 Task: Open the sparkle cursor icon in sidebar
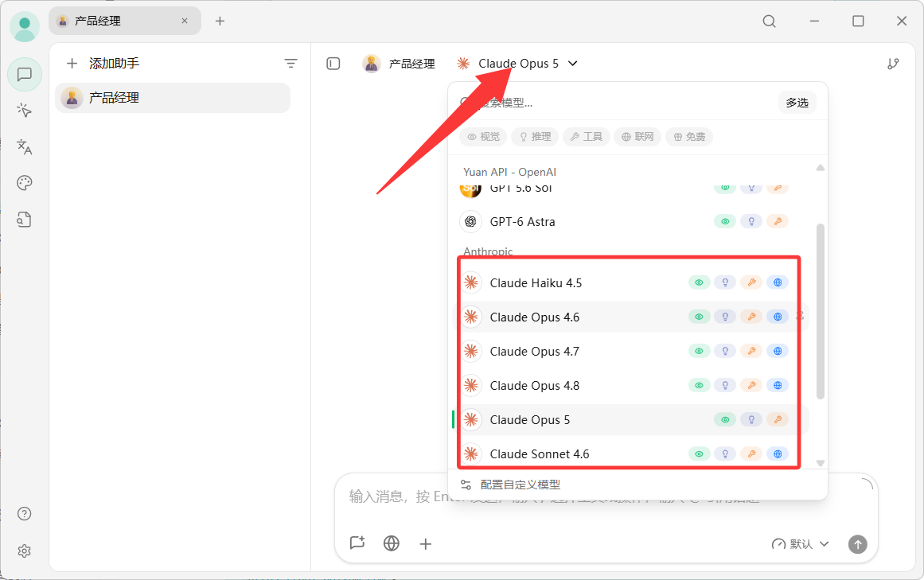point(24,110)
